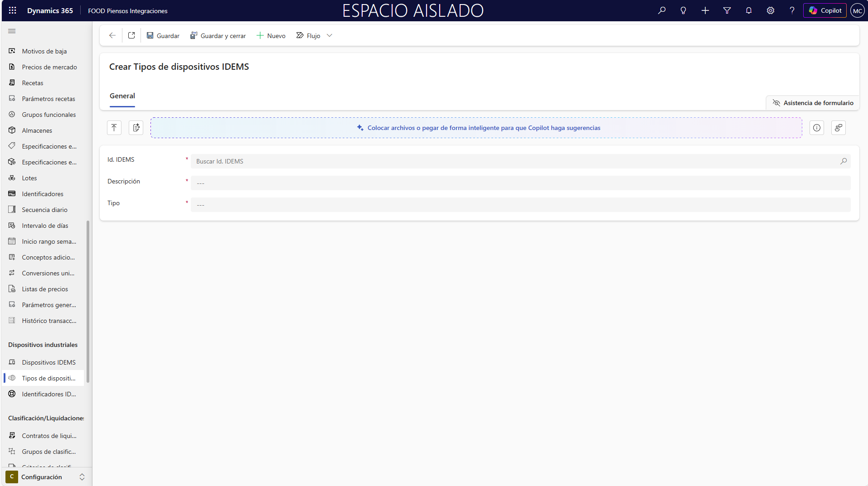Click the info icon right of Copilot box
This screenshot has height=486, width=868.
pos(816,128)
